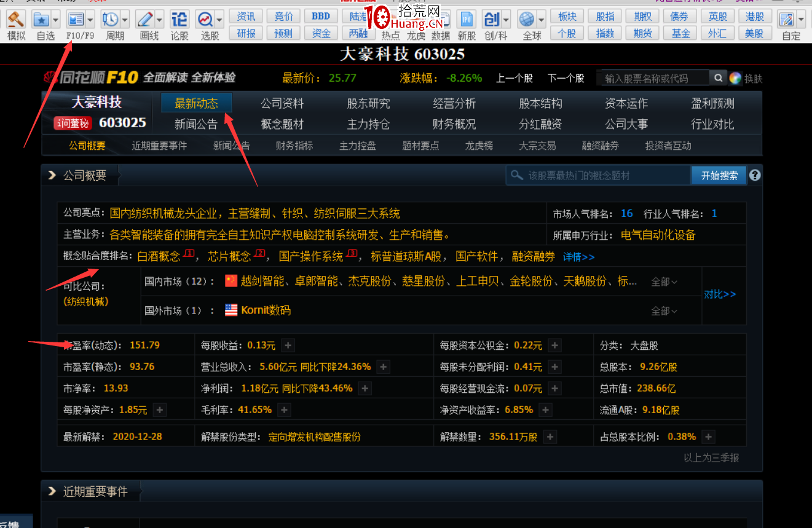This screenshot has height=528, width=812.
Task: Go to 下一个股
Action: tap(566, 78)
